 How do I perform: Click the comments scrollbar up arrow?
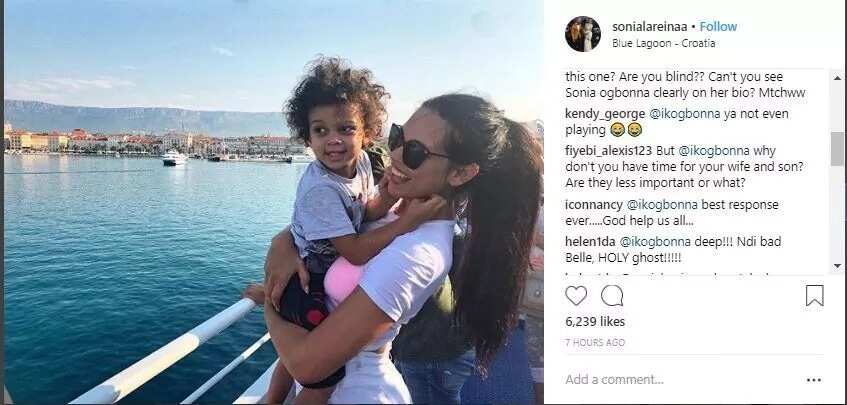(x=837, y=78)
